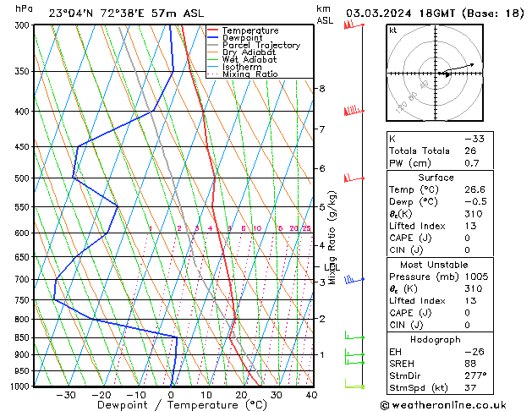The height and width of the screenshot is (411, 532).
Task: Click the 5 km altitude tick label
Action: (322, 207)
